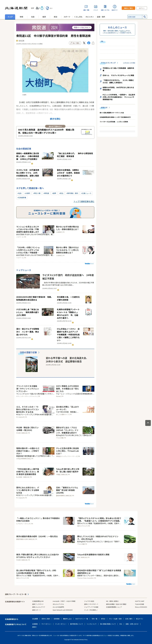Open SNSで見た衆院選 recommended article

pyautogui.click(x=55, y=132)
